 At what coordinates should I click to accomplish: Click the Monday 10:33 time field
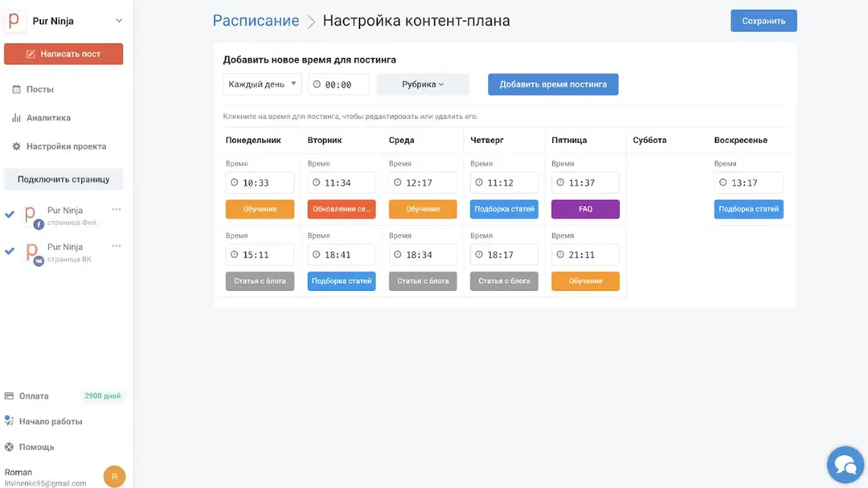coord(260,182)
